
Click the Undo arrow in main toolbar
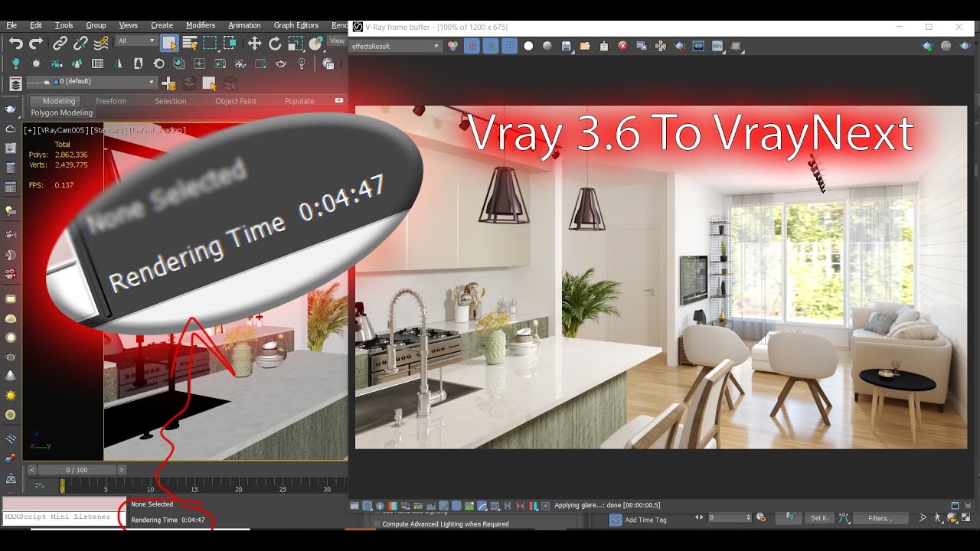click(x=15, y=44)
